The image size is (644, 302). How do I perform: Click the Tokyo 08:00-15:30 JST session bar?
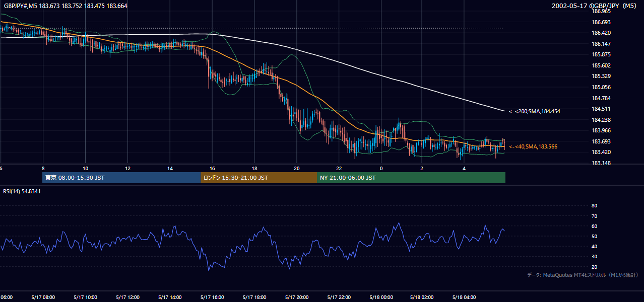coord(121,178)
